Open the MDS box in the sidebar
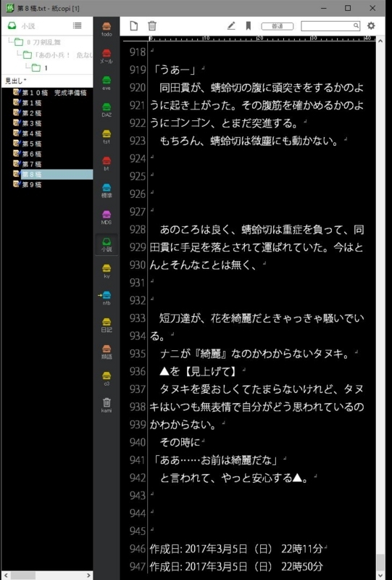The width and height of the screenshot is (392, 580). (x=107, y=217)
